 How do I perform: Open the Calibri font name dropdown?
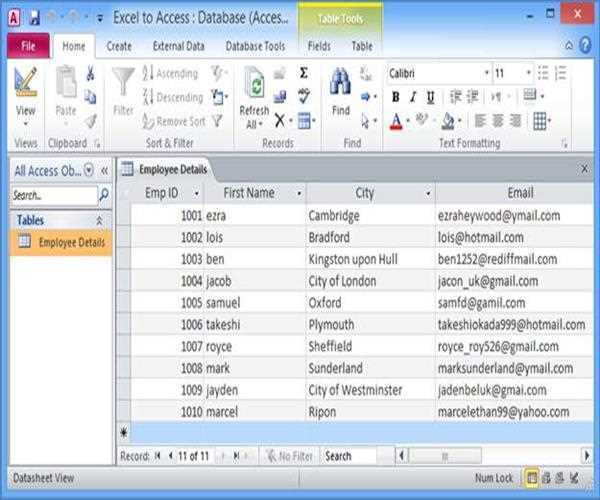(x=487, y=73)
